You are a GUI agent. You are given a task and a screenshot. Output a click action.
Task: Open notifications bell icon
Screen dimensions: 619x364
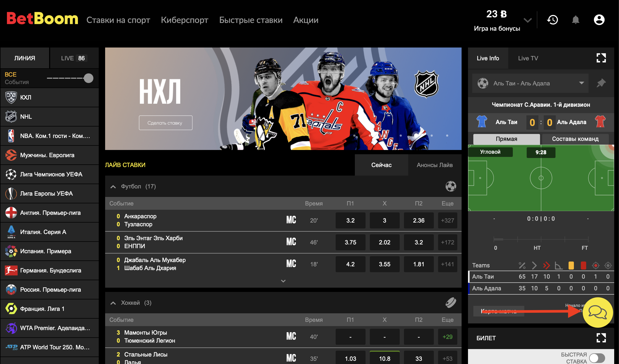coord(576,20)
